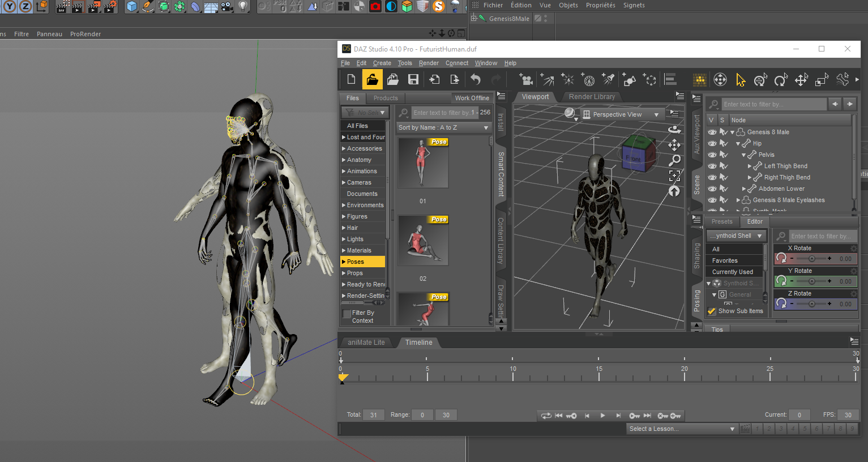Viewport: 868px width, 462px height.
Task: Switch to the Render Library tab
Action: point(592,97)
